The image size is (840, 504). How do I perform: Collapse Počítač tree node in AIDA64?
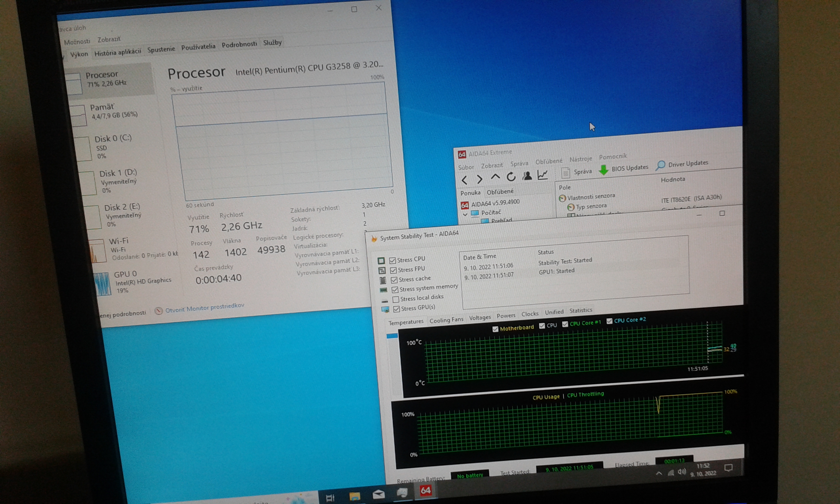tap(465, 215)
